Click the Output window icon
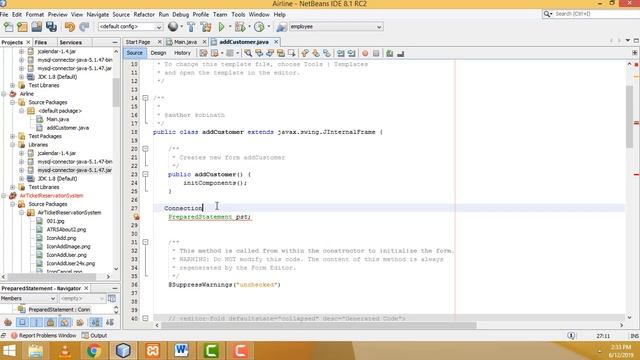This screenshot has width=640, height=360. pyautogui.click(x=85, y=336)
